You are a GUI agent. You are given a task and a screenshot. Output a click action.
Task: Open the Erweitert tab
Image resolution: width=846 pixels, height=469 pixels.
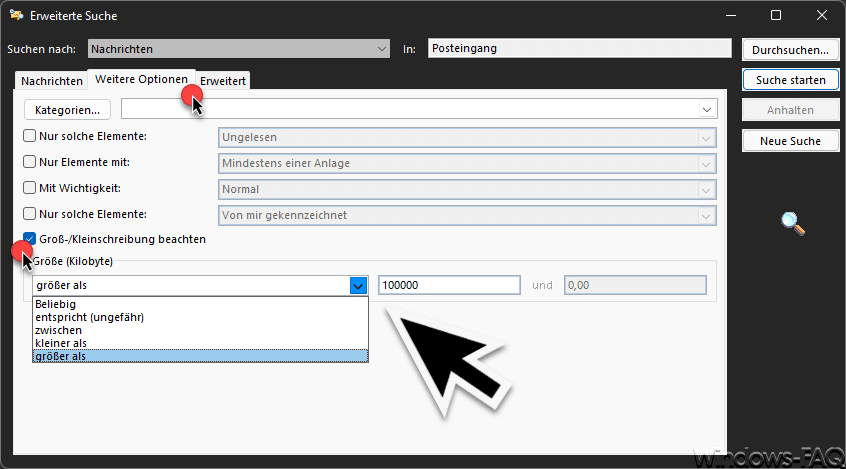click(223, 80)
